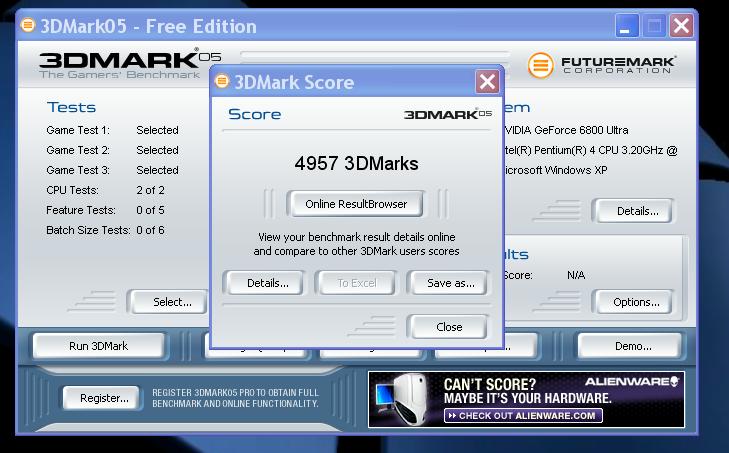Close the 3DMark05 main window
The image size is (729, 453).
click(x=681, y=25)
